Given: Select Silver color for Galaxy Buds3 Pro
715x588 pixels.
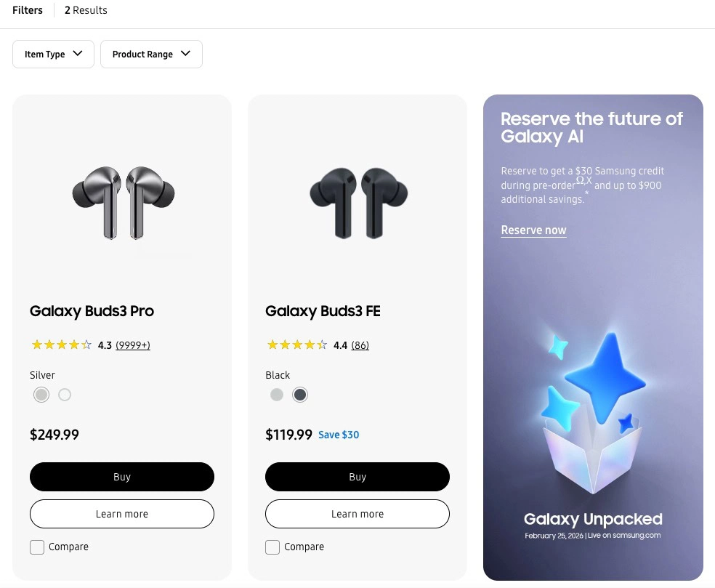Looking at the screenshot, I should click(41, 395).
